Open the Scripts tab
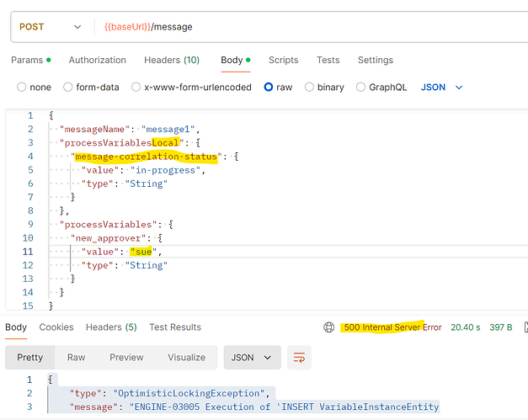528x420 pixels. coord(283,60)
